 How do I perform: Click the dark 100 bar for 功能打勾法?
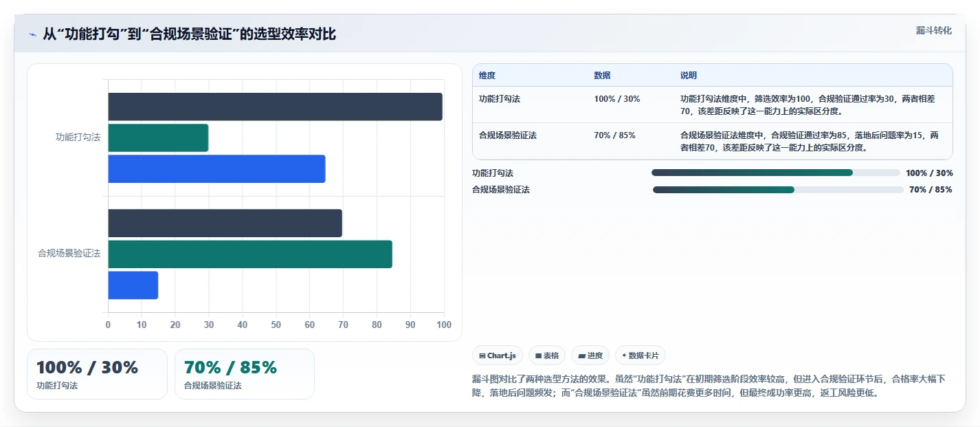tap(275, 107)
